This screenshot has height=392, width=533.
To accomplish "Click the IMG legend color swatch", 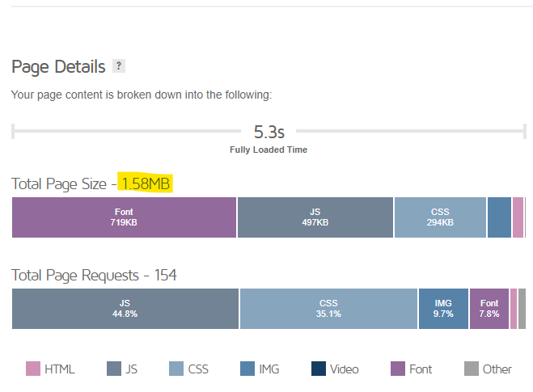I will click(x=247, y=369).
